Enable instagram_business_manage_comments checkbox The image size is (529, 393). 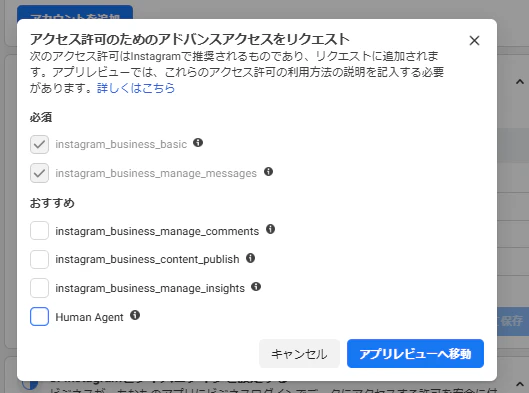point(39,231)
